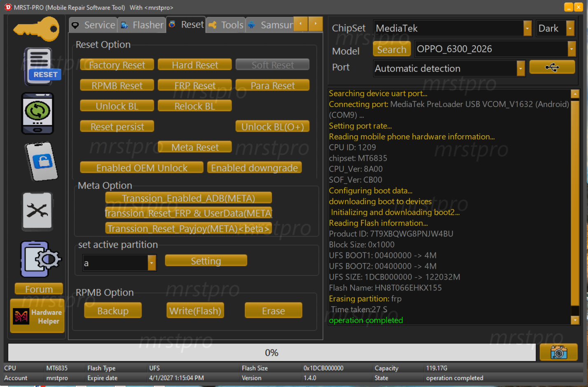Click RPMB Backup button
The height and width of the screenshot is (387, 588).
click(x=113, y=311)
